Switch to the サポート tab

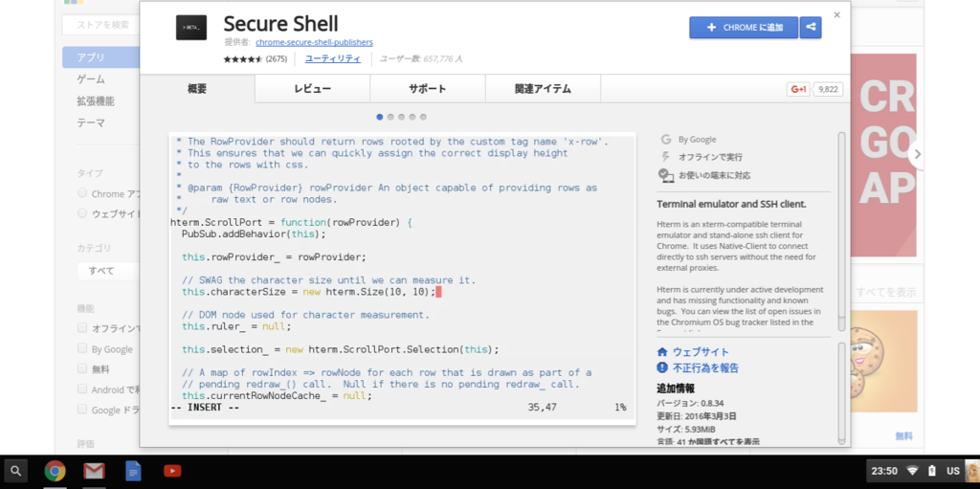pyautogui.click(x=428, y=89)
